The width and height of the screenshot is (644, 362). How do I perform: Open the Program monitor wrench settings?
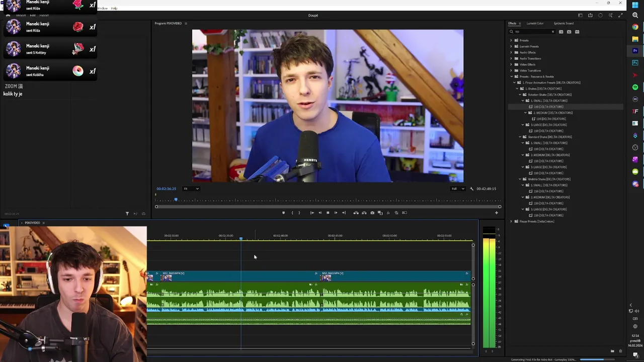point(471,189)
